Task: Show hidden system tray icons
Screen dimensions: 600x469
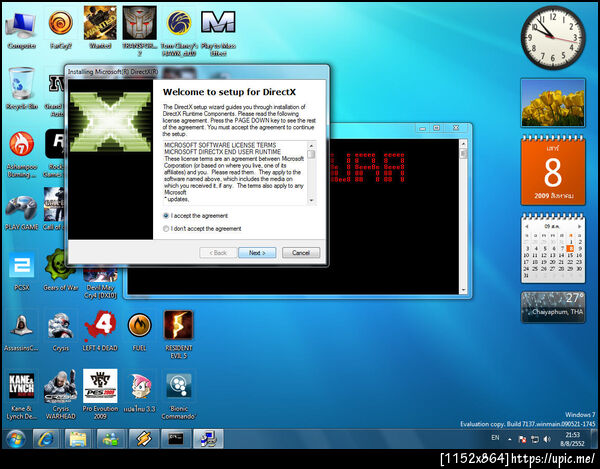Action: click(x=510, y=440)
